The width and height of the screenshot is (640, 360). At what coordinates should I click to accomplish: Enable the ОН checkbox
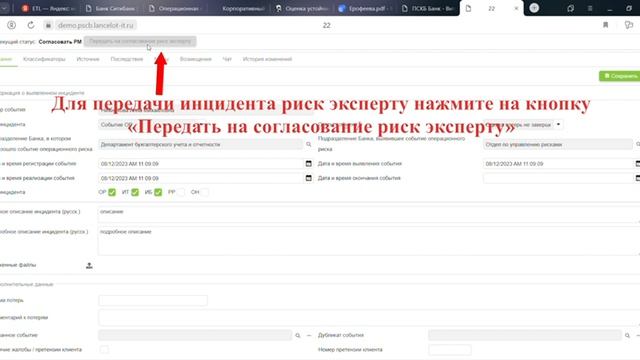[204, 192]
